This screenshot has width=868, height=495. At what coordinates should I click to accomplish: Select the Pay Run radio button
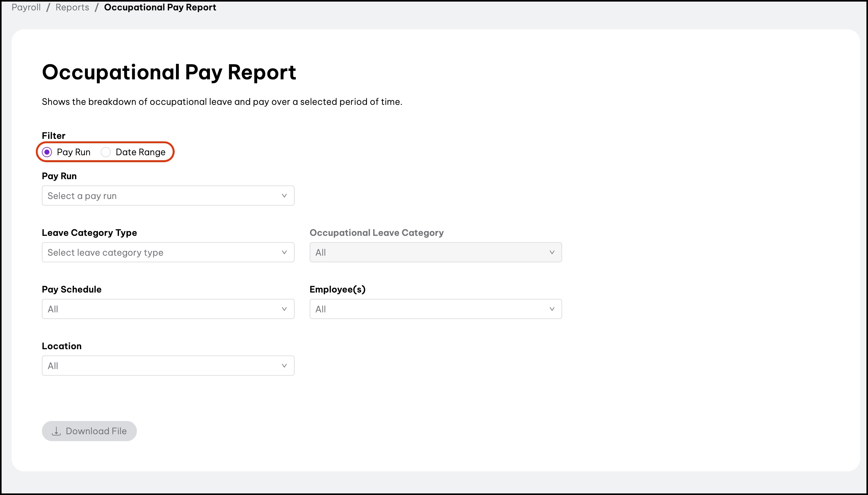[47, 152]
